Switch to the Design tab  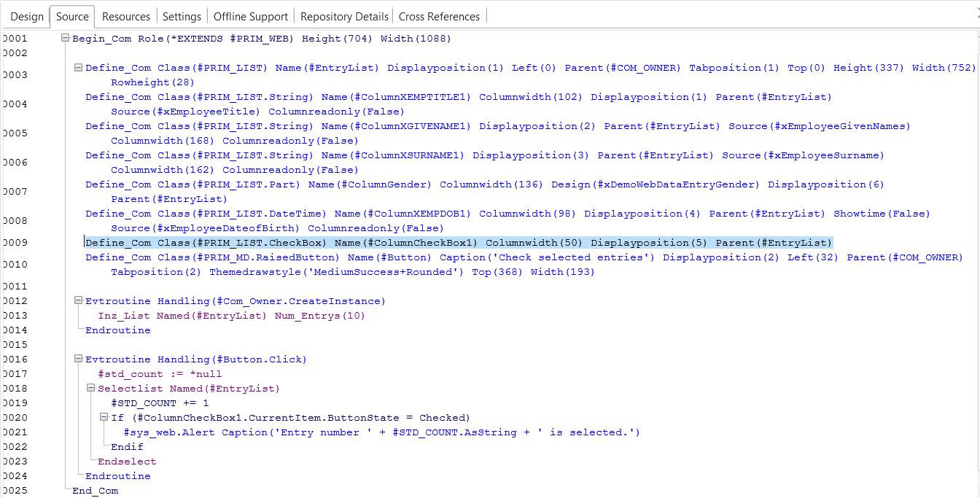(x=26, y=15)
